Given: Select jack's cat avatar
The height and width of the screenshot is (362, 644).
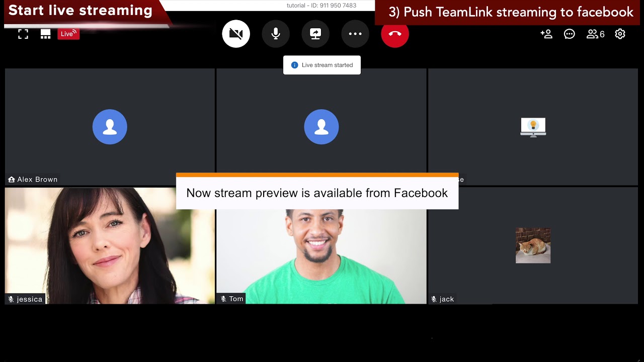Looking at the screenshot, I should coord(533,245).
